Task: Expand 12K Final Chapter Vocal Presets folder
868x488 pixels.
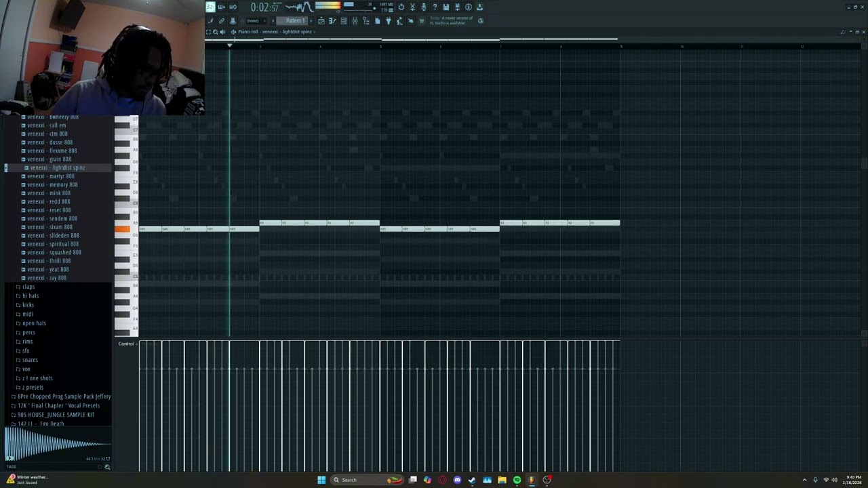Action: pos(58,405)
